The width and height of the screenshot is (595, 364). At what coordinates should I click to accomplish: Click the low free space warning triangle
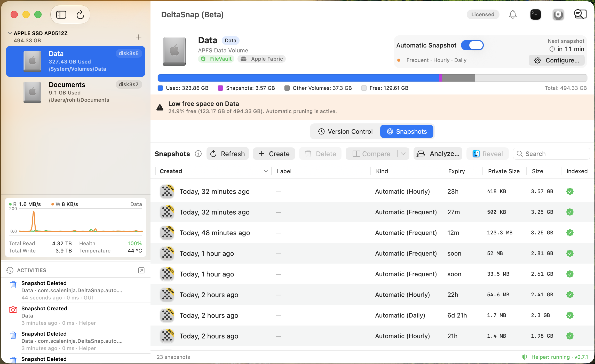(160, 107)
